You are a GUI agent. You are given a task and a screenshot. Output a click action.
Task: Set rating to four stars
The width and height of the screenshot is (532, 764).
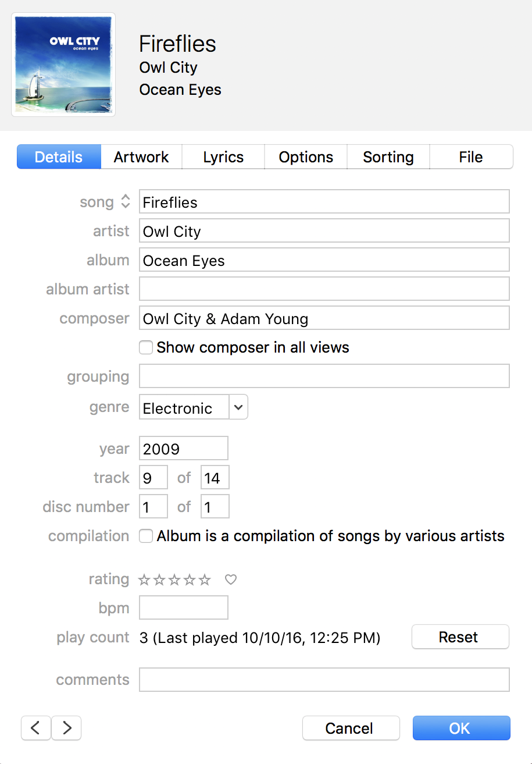[190, 580]
